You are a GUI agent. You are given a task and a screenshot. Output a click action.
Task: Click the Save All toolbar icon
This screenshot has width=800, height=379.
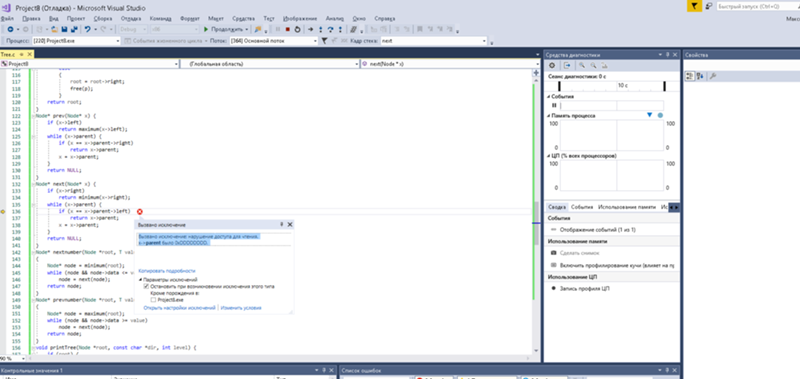point(74,30)
